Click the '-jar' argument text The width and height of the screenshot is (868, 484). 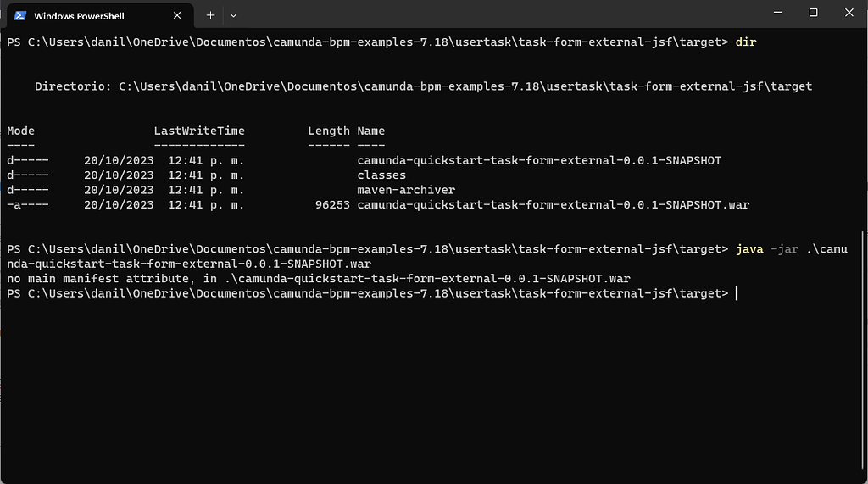pyautogui.click(x=784, y=249)
